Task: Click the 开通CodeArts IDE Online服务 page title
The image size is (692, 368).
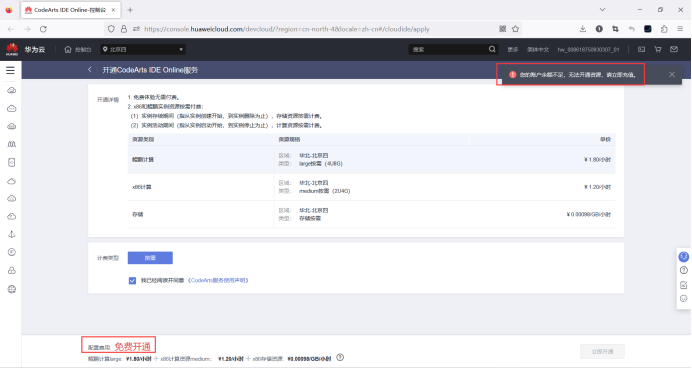Action: point(150,70)
